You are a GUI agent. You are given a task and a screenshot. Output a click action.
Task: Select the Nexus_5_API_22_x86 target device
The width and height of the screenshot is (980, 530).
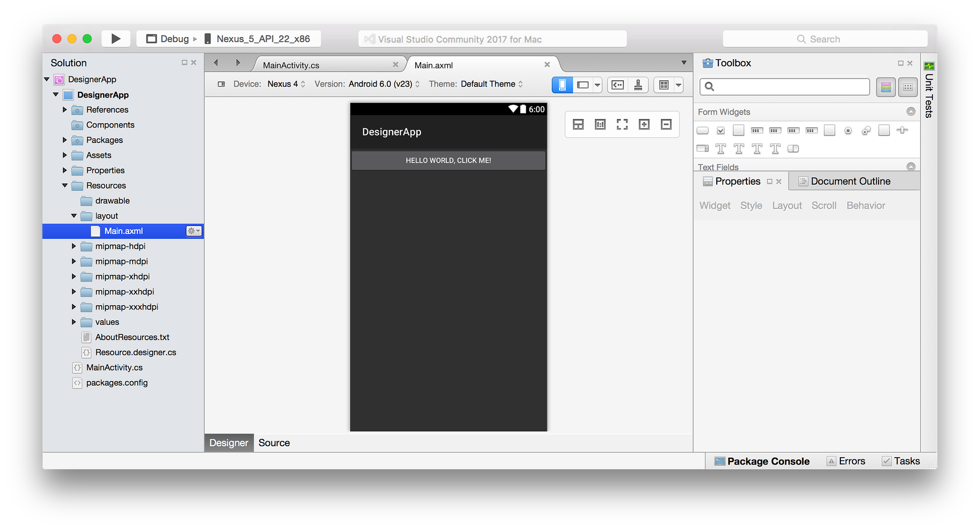[257, 39]
